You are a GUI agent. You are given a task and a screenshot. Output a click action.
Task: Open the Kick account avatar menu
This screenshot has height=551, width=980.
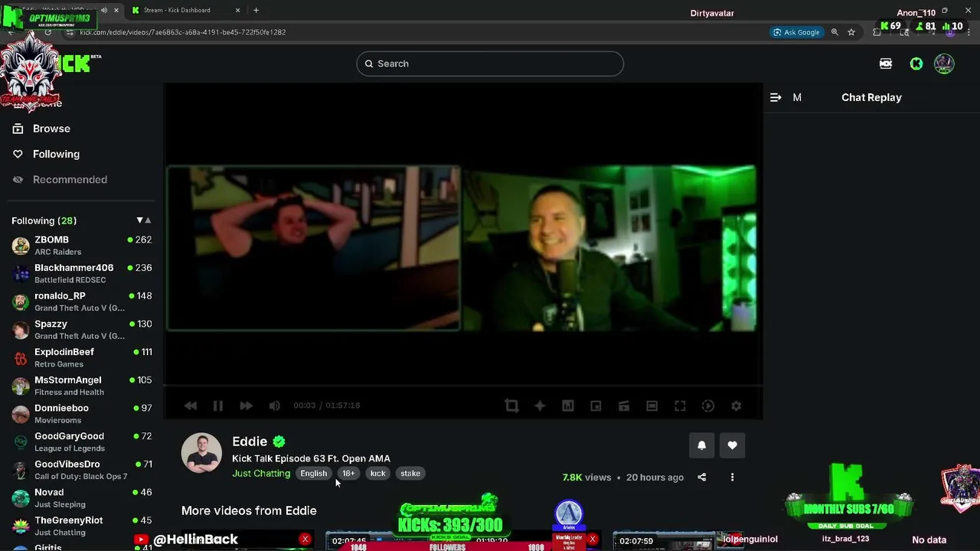944,64
